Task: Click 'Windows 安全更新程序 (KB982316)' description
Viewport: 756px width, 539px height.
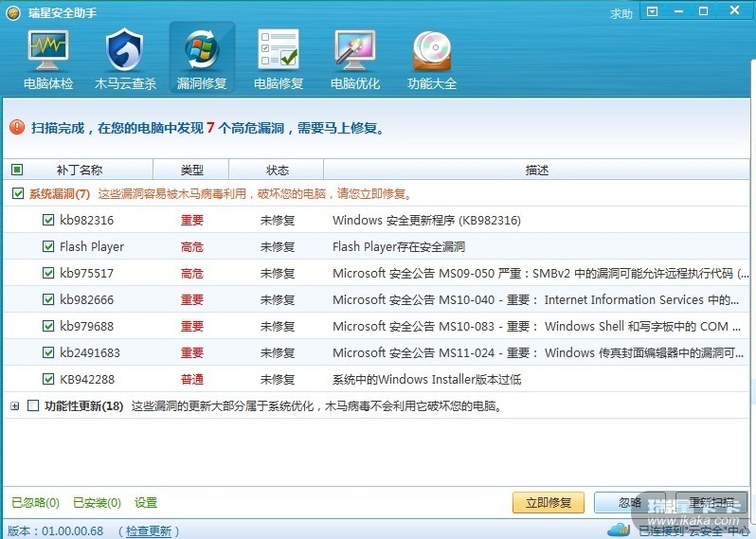Action: pyautogui.click(x=426, y=221)
